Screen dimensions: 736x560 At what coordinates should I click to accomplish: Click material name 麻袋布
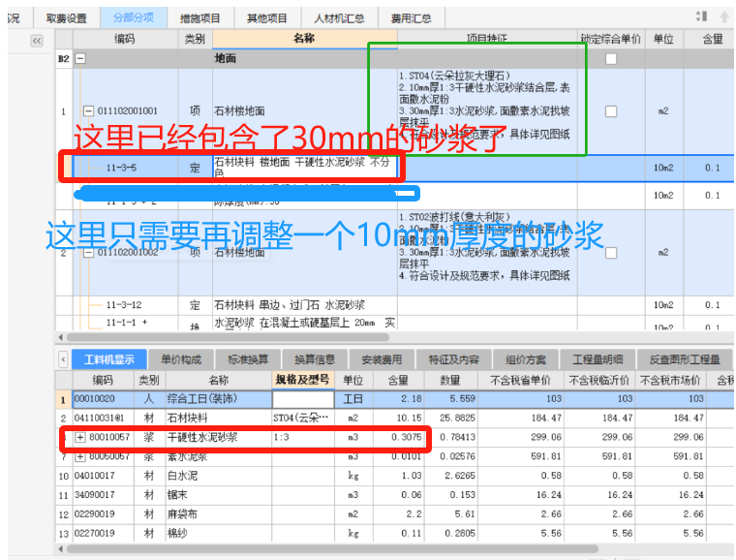[x=183, y=514]
